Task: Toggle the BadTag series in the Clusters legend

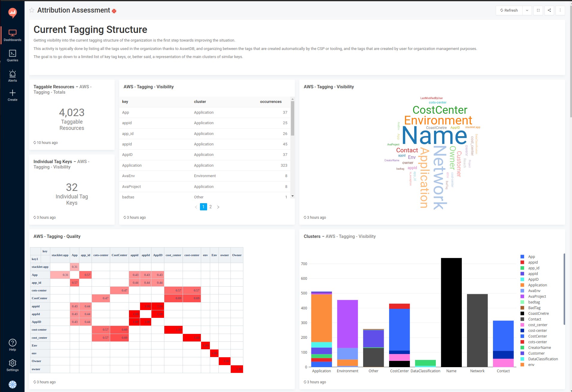Action: 534,308
